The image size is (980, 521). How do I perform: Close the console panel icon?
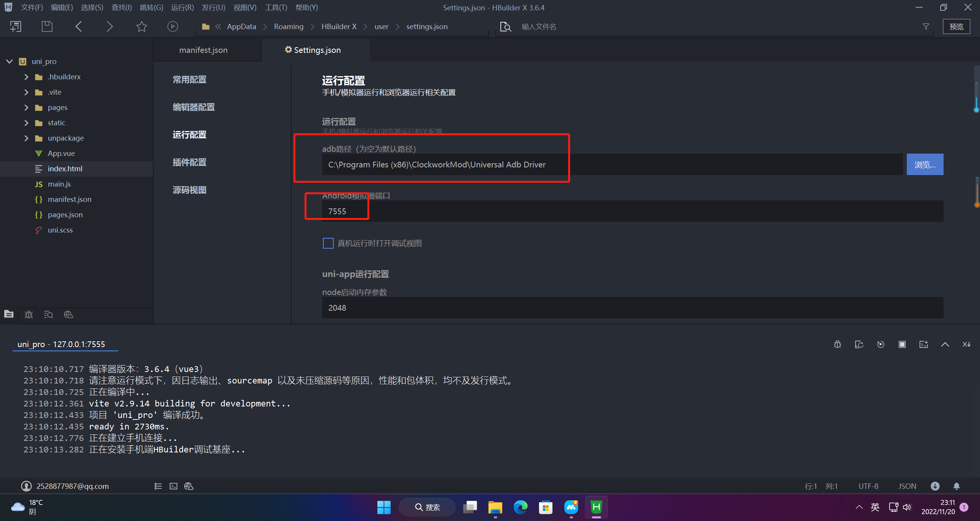[967, 344]
